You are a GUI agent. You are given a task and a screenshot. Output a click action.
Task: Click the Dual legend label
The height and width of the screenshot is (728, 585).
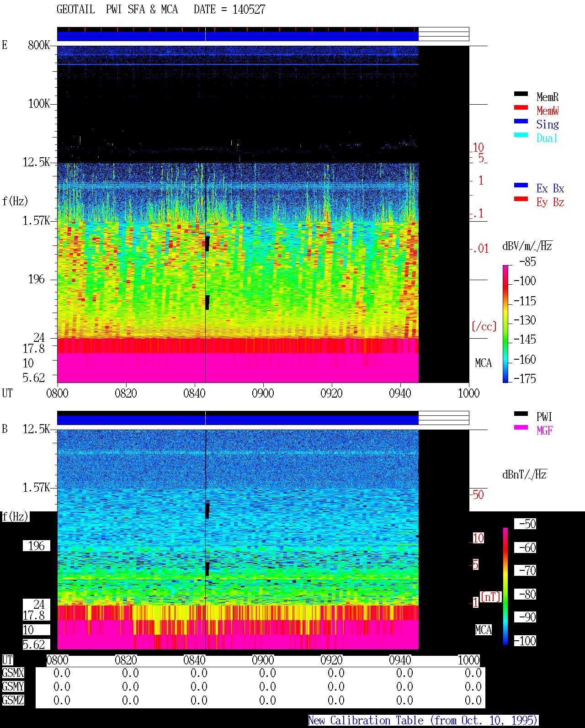(x=547, y=138)
